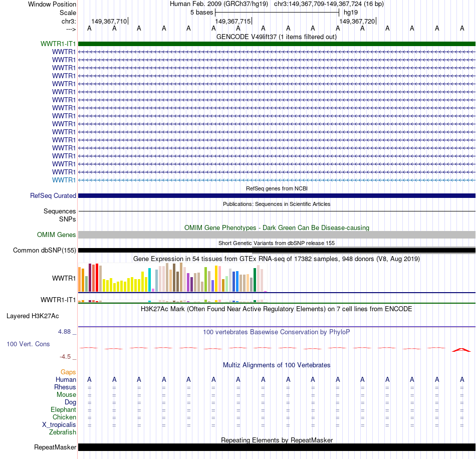Viewport: 476px width, 459px height.
Task: Click the black WWTR1 GTEx expression label
Action: click(x=64, y=278)
